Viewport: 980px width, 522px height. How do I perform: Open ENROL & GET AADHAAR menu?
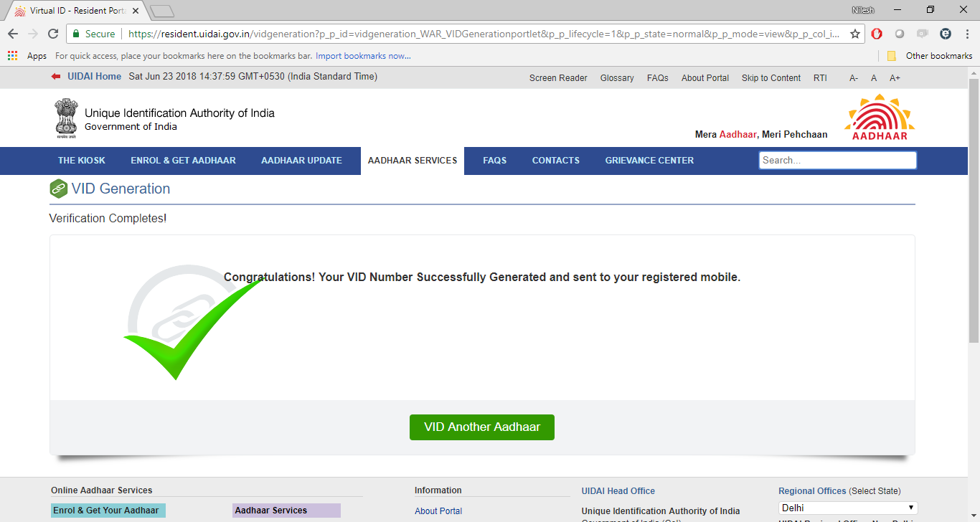183,161
